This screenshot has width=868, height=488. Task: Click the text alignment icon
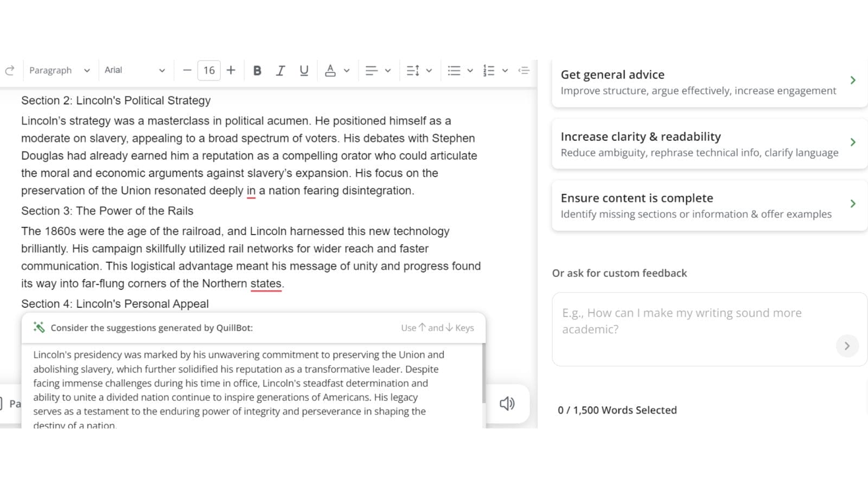[x=372, y=70]
